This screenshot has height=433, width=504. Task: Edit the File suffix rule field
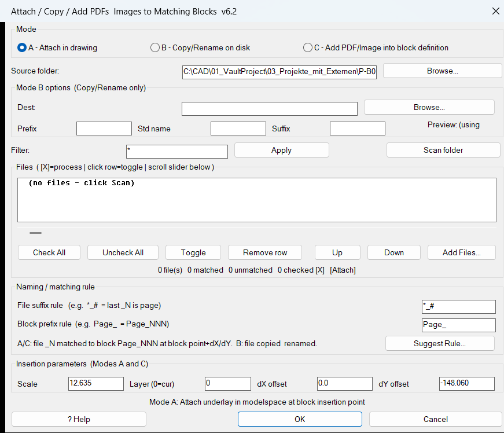tap(459, 306)
